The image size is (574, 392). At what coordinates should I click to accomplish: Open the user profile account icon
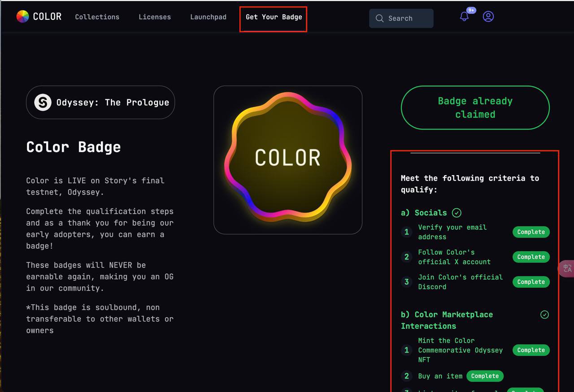488,17
